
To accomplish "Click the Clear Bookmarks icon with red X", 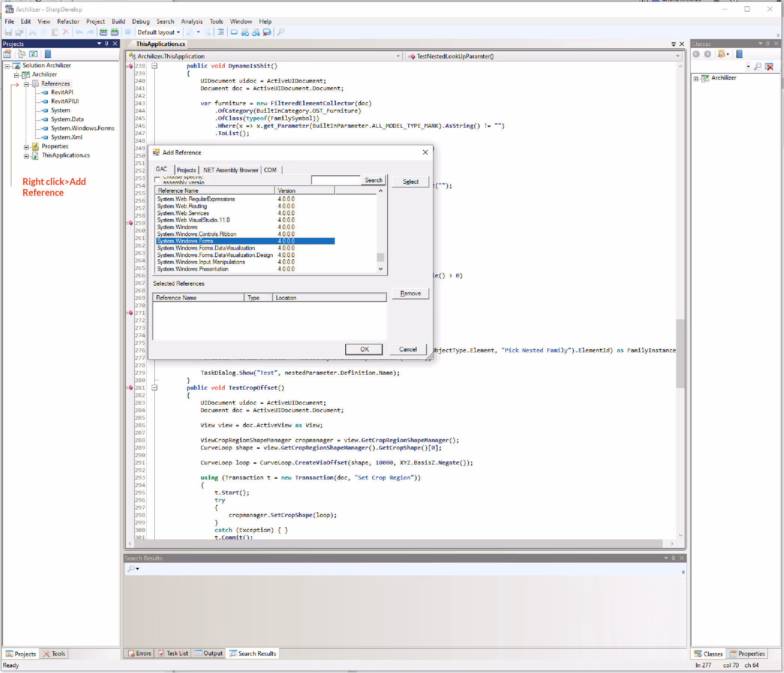I will click(267, 32).
